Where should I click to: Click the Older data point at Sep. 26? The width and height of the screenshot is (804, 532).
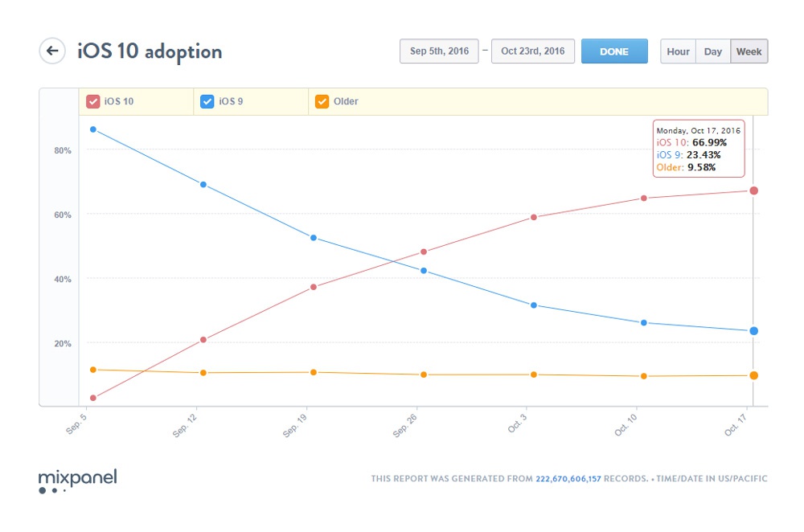(x=424, y=375)
